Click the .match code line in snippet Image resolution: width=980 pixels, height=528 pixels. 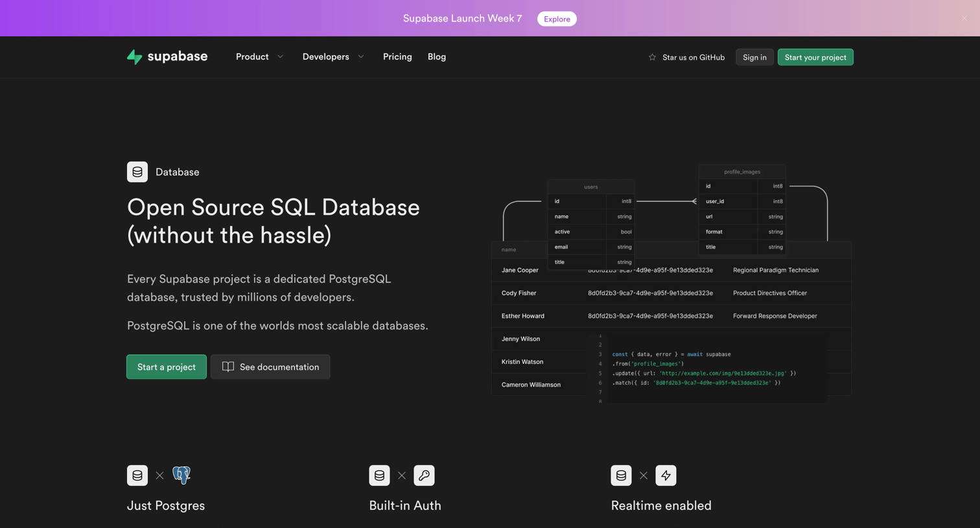pos(696,383)
